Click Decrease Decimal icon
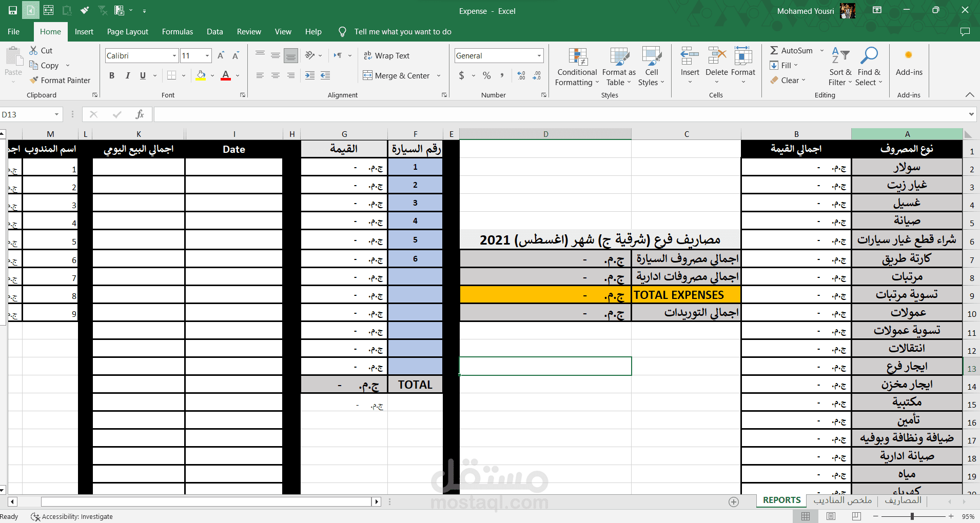980x523 pixels. [537, 75]
